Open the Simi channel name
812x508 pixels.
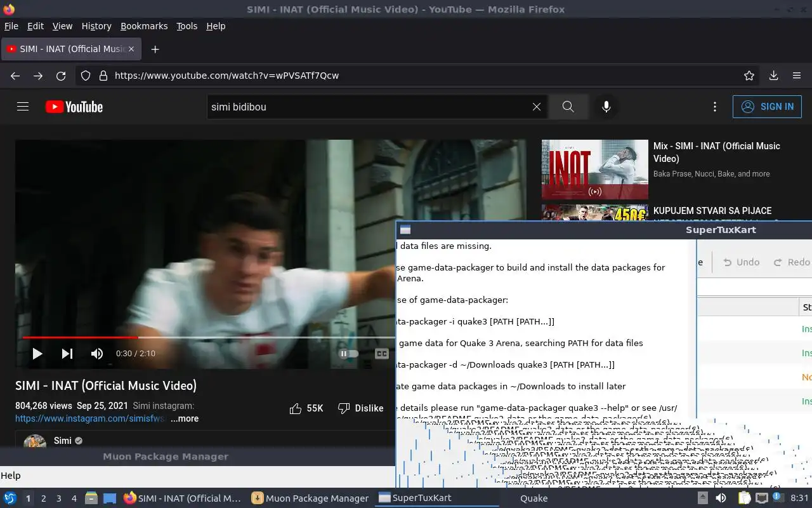(x=63, y=441)
